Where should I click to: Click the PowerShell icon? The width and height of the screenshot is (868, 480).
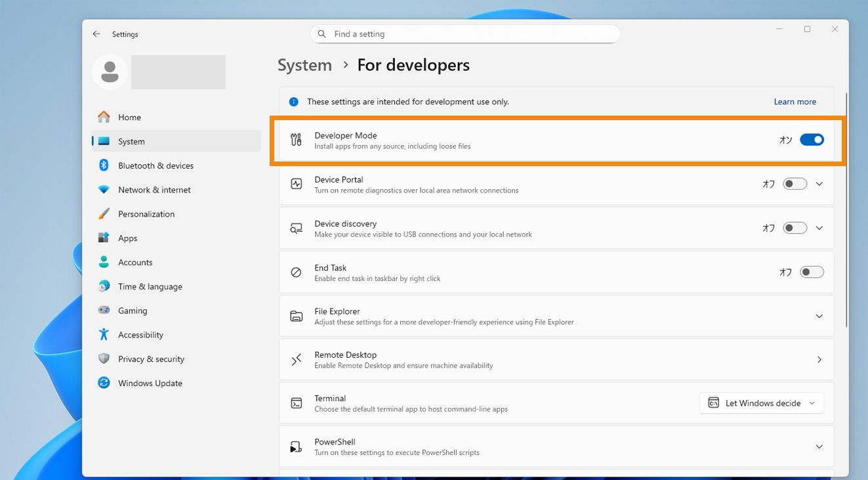[296, 447]
